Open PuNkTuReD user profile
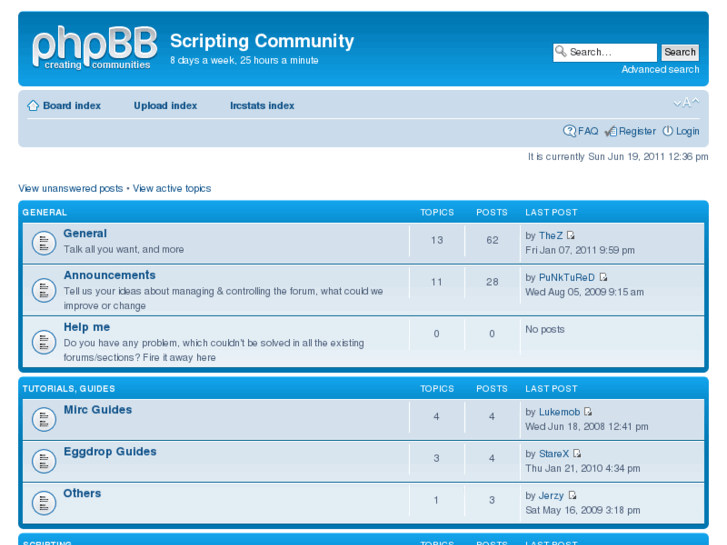 pos(567,277)
